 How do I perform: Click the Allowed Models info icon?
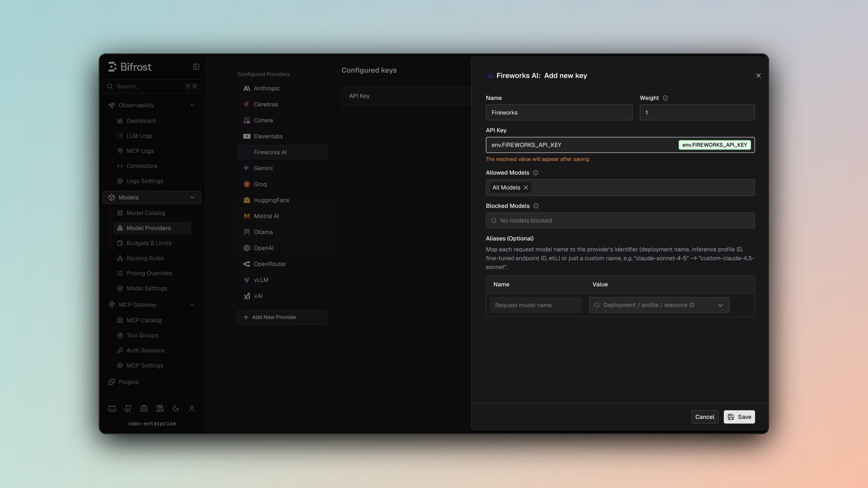[x=535, y=173]
